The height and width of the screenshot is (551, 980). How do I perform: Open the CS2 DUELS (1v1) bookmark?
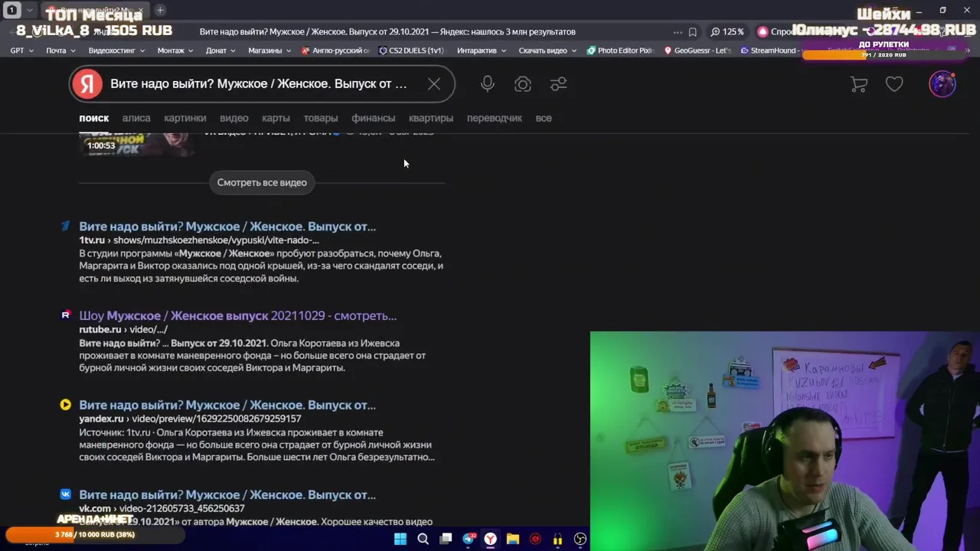coord(411,51)
